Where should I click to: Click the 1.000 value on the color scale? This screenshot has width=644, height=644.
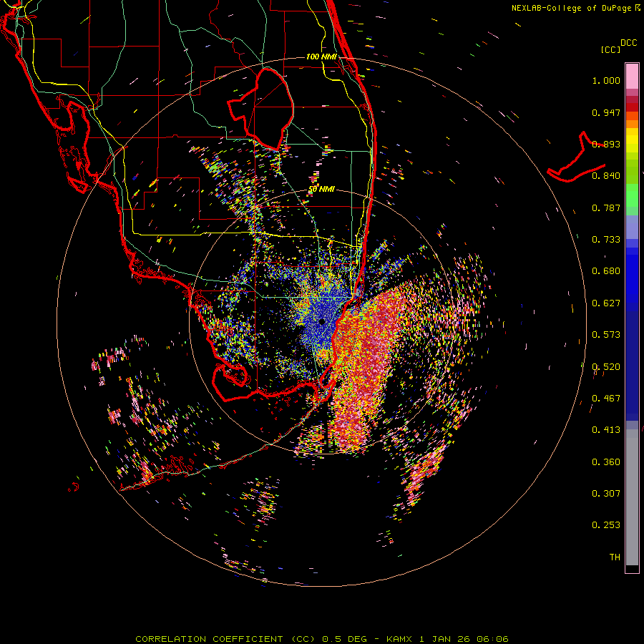(x=606, y=80)
